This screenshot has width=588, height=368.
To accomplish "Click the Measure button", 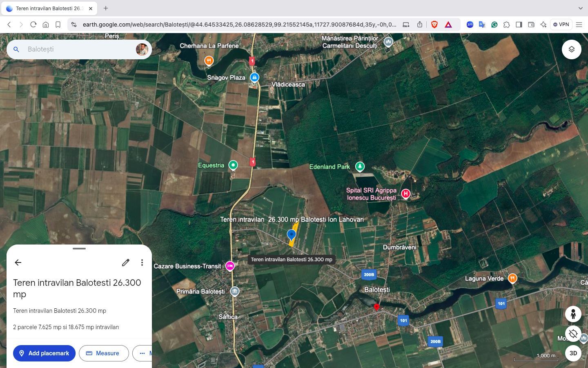I will pyautogui.click(x=104, y=353).
